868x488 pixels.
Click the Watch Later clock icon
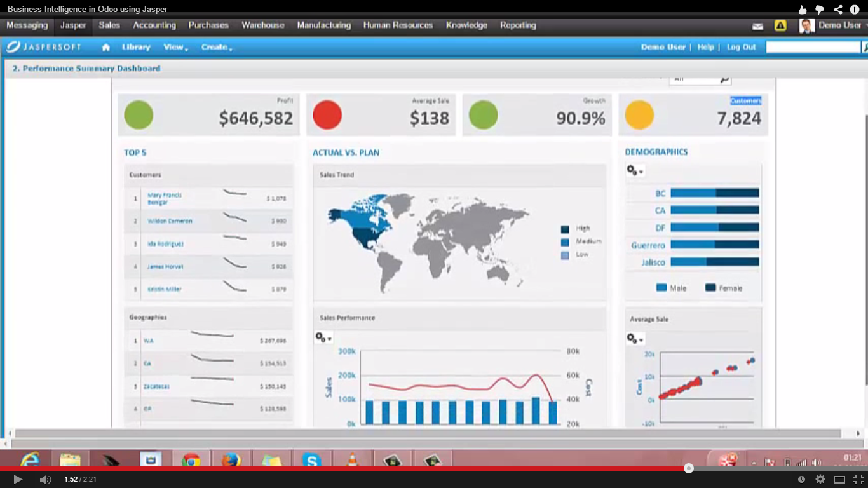click(x=801, y=479)
